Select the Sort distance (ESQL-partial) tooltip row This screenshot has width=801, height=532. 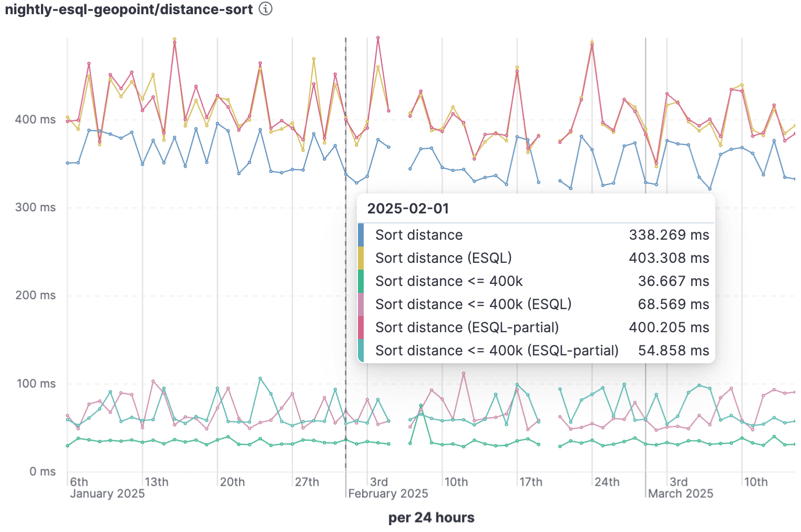point(467,327)
